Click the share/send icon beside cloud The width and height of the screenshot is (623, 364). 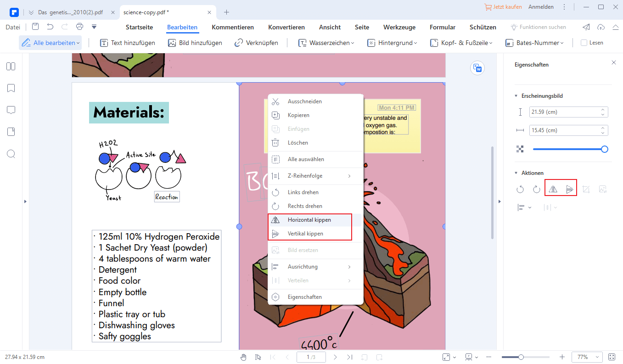click(x=586, y=27)
